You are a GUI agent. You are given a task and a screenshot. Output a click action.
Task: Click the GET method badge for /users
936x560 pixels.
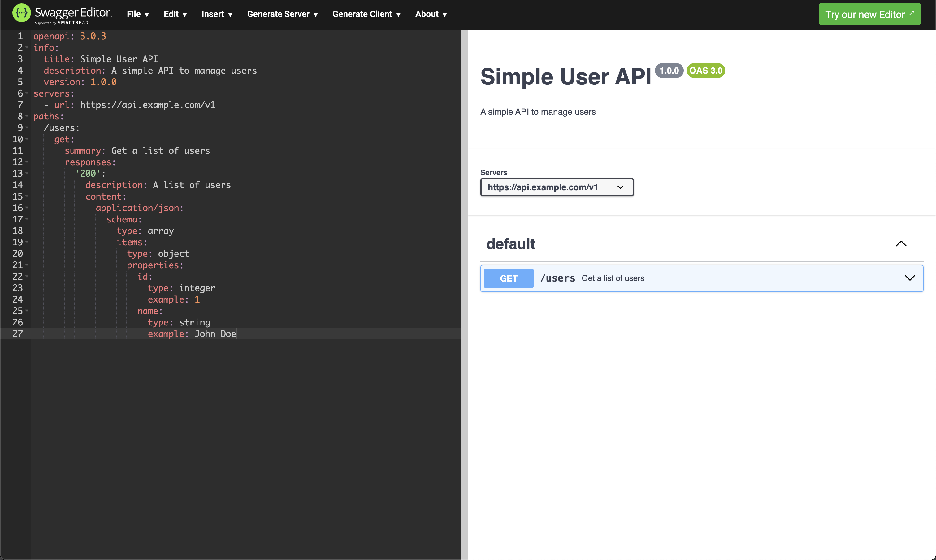[508, 278]
